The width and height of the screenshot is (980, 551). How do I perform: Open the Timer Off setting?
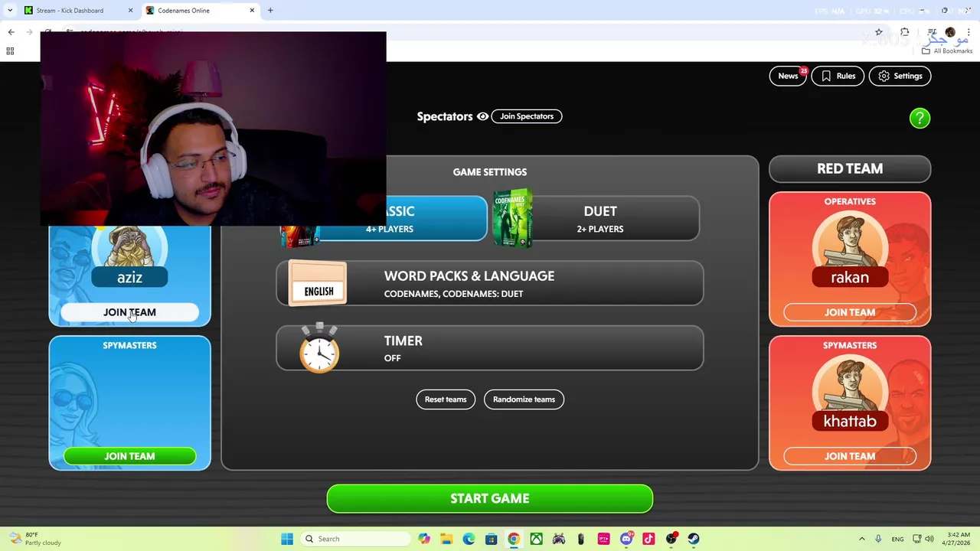tap(490, 348)
